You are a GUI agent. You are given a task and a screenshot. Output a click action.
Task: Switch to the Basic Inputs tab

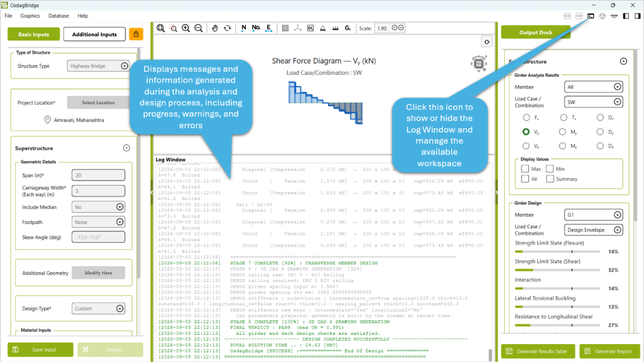point(34,34)
